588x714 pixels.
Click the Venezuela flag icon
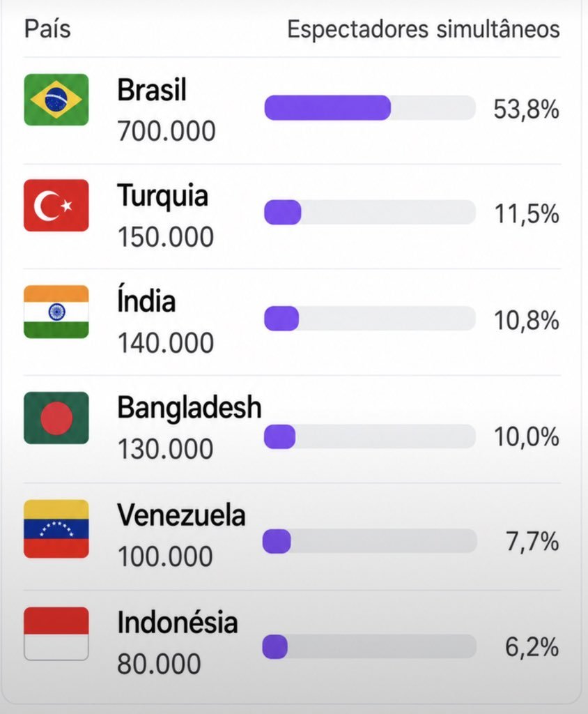coord(56,529)
